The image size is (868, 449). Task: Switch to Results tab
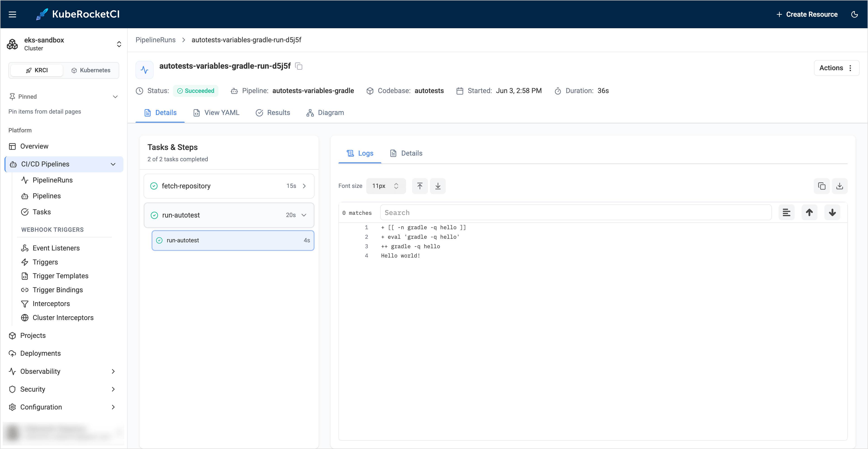273,112
